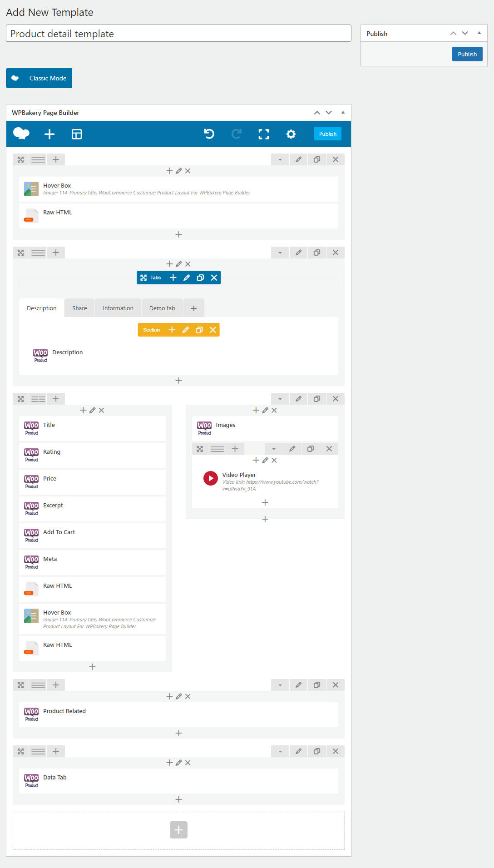
Task: Select the Woo Title element
Action: 92,428
